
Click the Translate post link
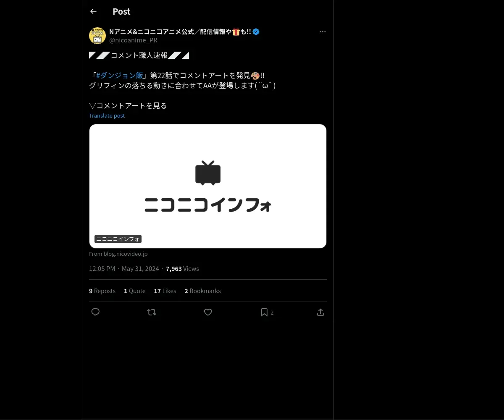[107, 115]
